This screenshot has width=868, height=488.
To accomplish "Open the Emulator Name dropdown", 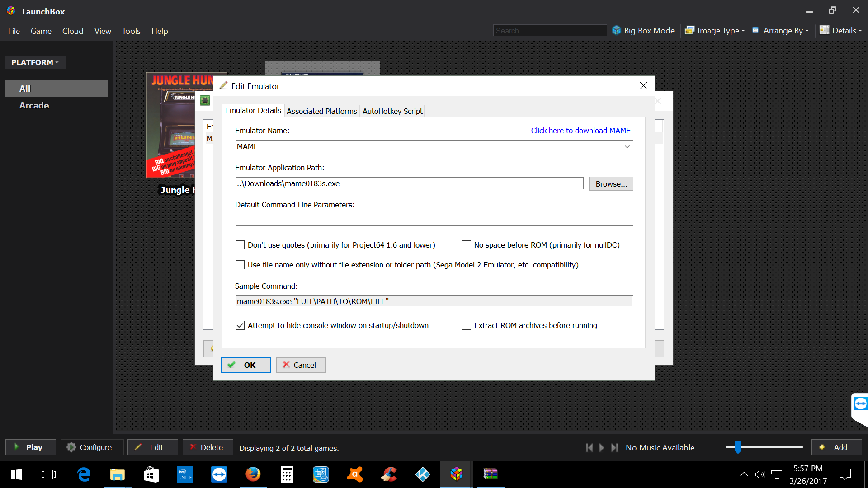I will [x=627, y=146].
